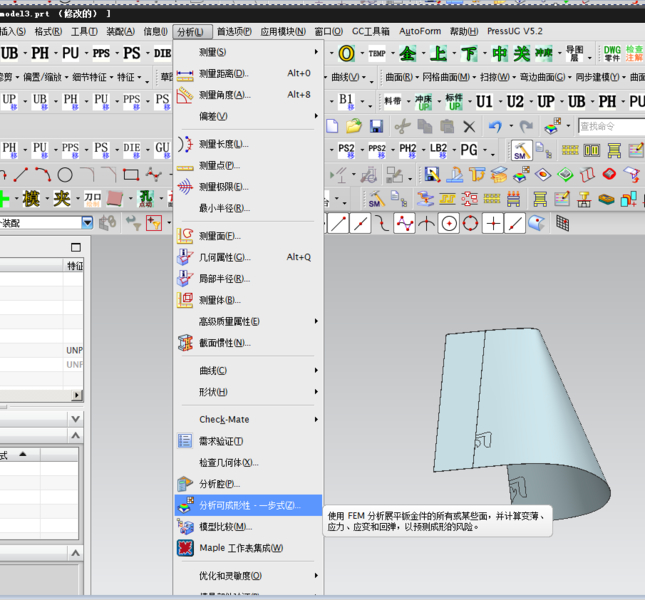Select the Arc tool in sketch toolbar
The image size is (645, 600).
pos(43,175)
